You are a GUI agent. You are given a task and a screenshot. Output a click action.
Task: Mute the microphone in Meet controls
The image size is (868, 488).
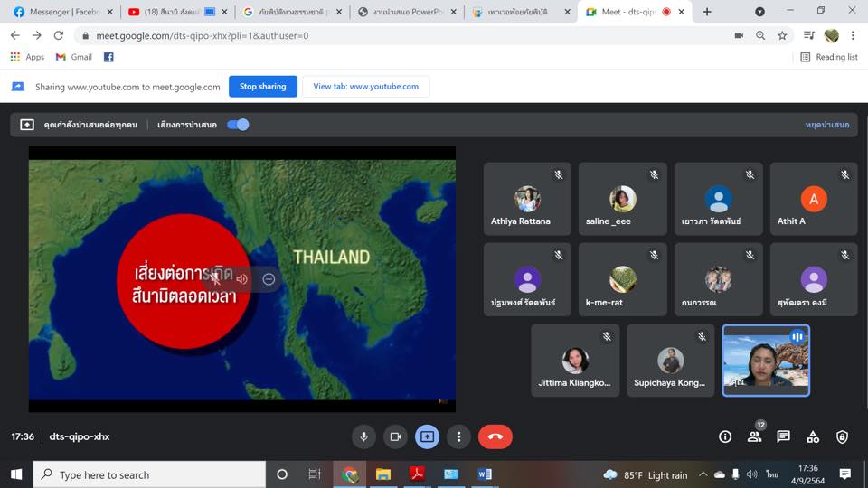tap(363, 436)
